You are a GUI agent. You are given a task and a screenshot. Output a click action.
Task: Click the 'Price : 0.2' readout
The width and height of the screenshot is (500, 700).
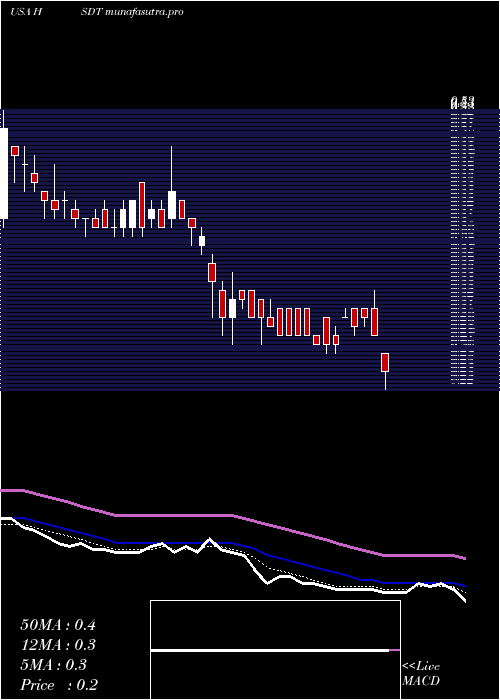coord(59,685)
